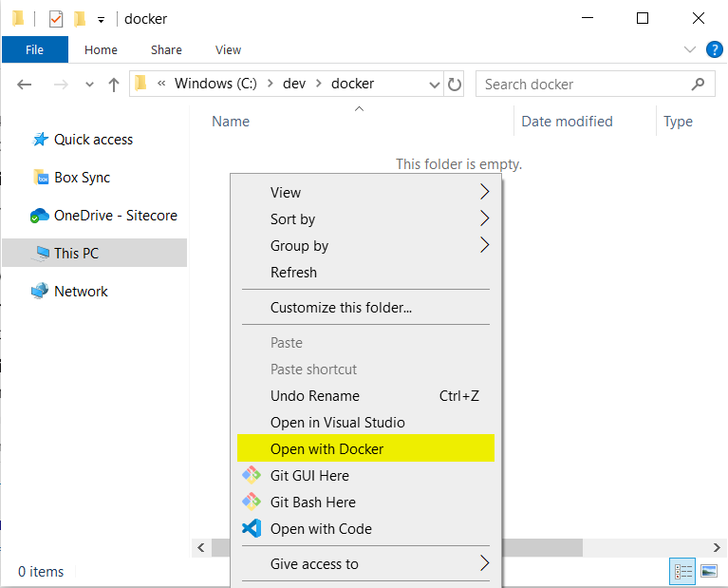
Task: Click the blue File button
Action: click(34, 49)
